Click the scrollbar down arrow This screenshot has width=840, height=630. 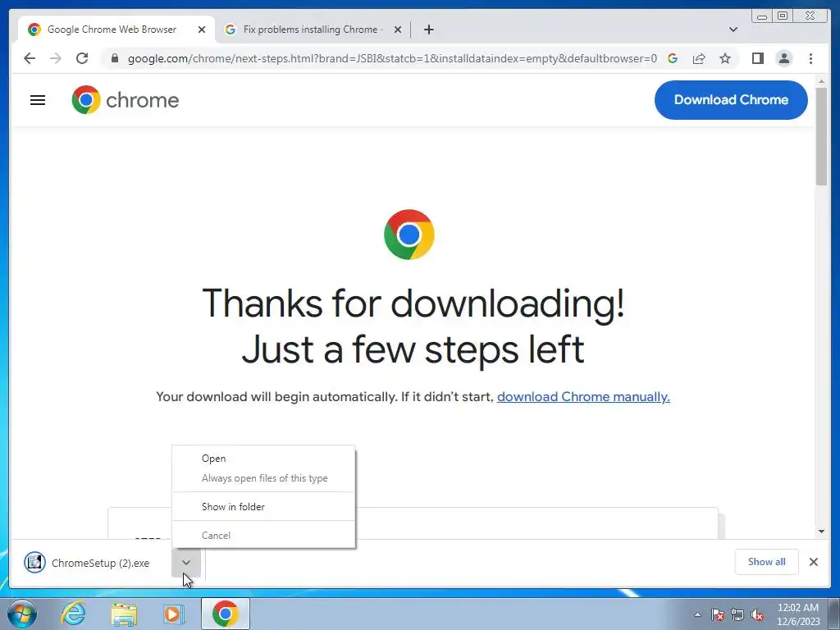(821, 532)
